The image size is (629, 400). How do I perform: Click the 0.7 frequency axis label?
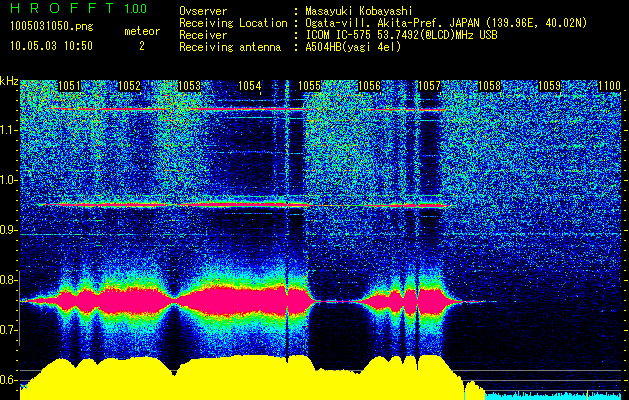[9, 330]
